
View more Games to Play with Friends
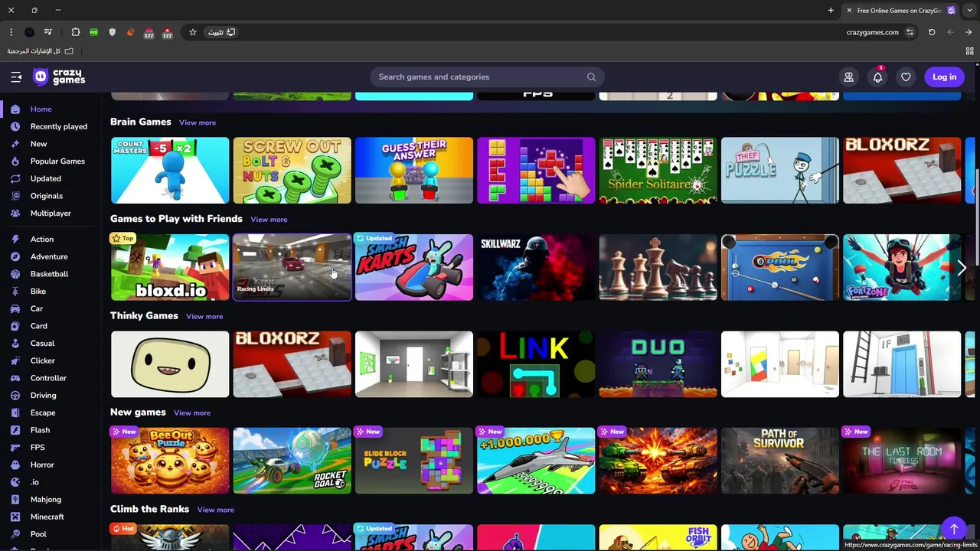[269, 220]
